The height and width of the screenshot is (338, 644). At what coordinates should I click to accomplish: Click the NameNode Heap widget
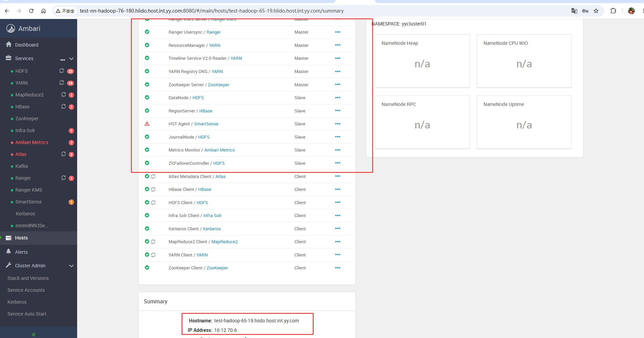pos(422,61)
